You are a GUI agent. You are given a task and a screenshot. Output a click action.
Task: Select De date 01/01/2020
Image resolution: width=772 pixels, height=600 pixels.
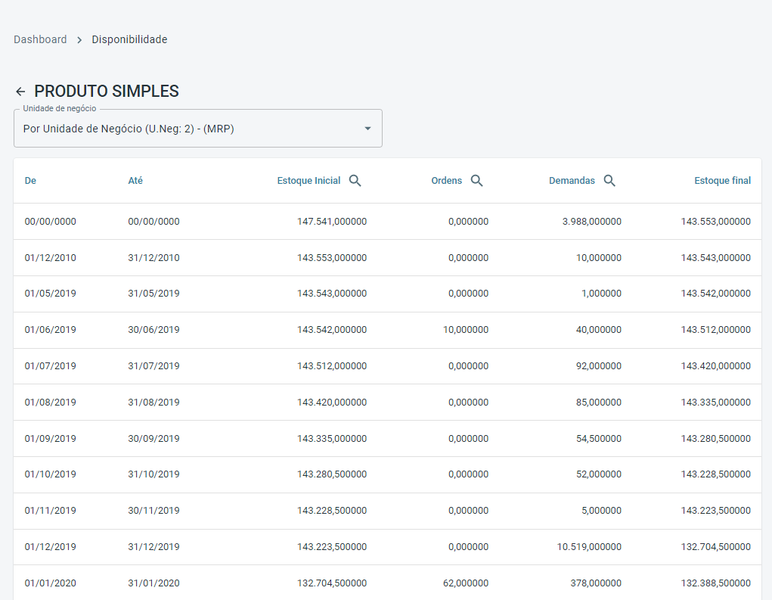point(50,583)
